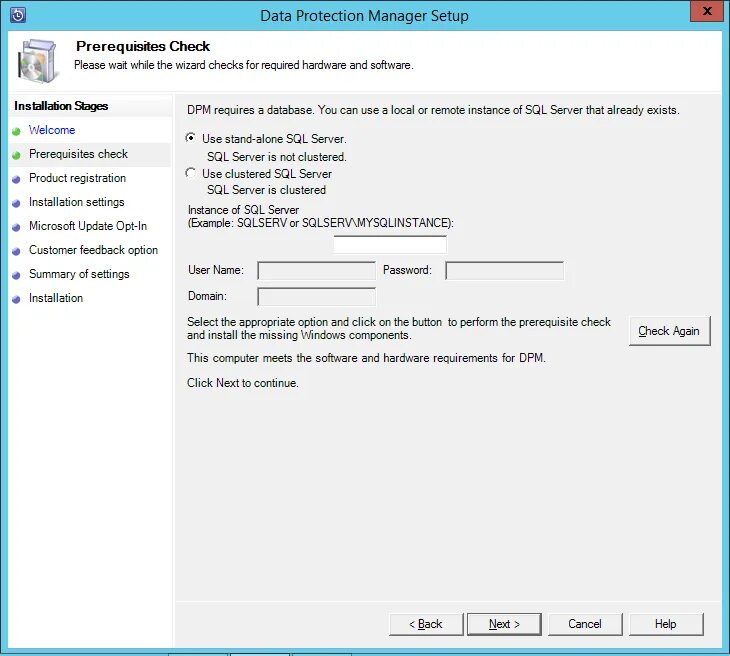Select the Installation settings stage
730x656 pixels.
tap(76, 202)
